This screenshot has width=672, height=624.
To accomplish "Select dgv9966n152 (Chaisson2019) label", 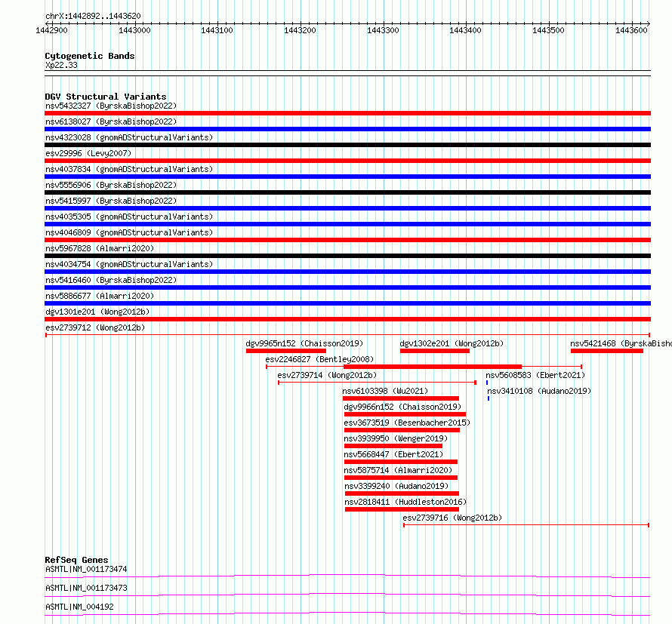I will click(402, 407).
